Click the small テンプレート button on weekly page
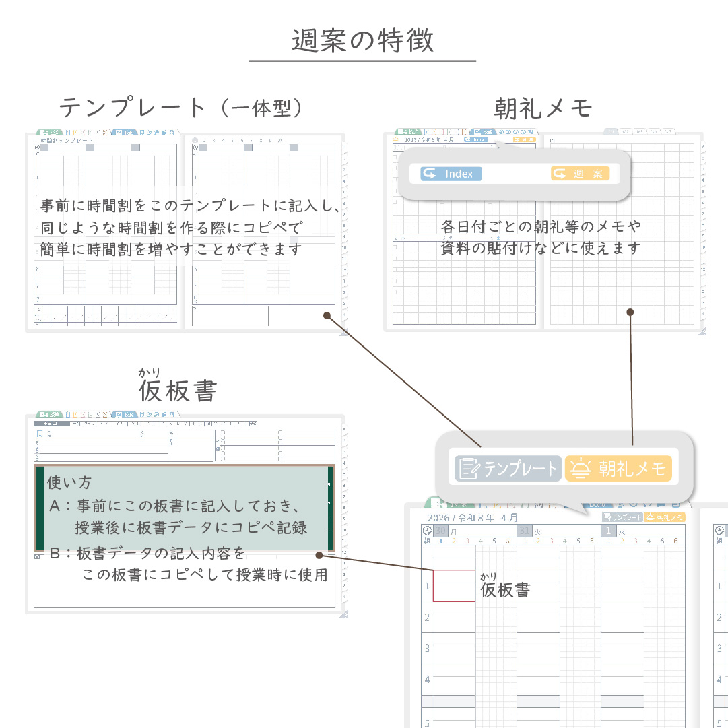The height and width of the screenshot is (728, 728). click(x=622, y=517)
